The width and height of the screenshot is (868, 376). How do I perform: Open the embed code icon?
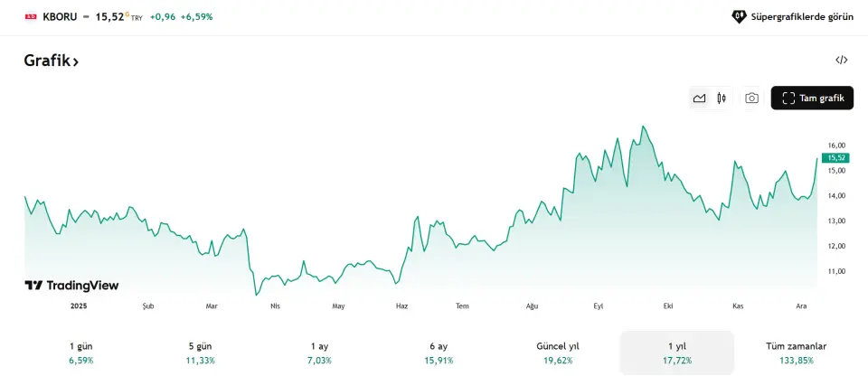click(842, 61)
